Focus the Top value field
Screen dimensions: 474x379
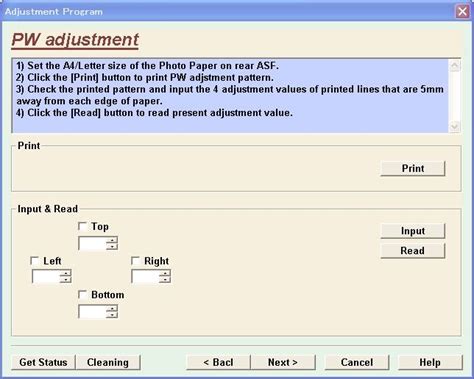[x=93, y=243]
